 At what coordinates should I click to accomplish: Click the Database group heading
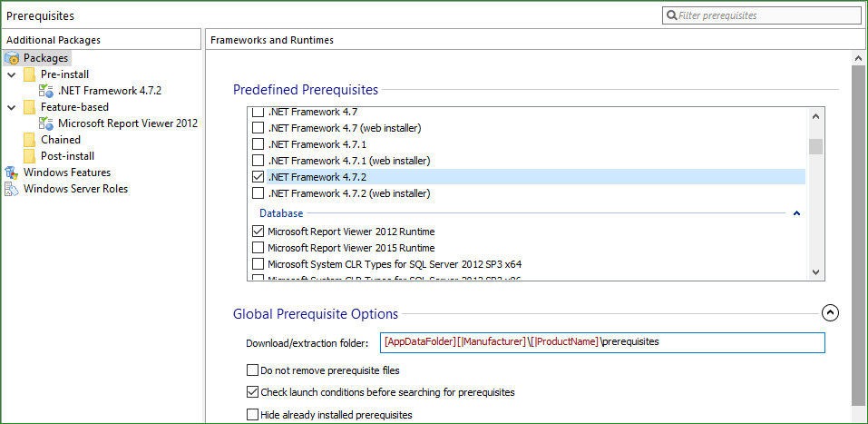[281, 213]
